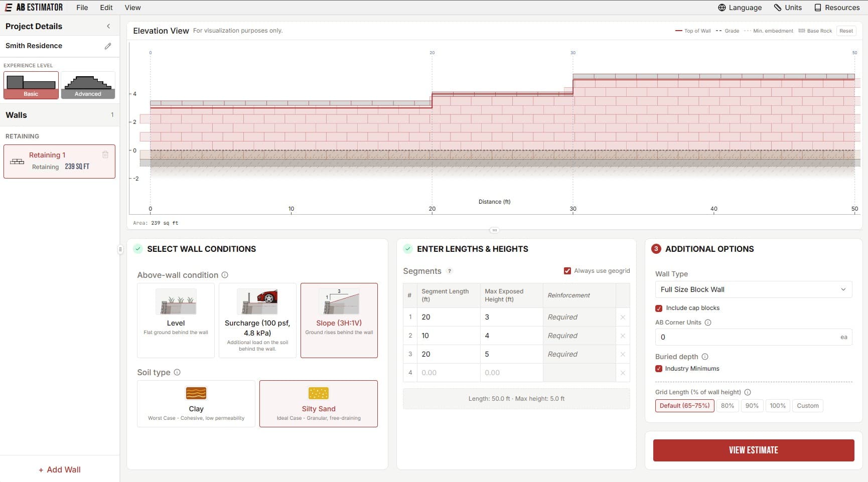Toggle Always use geogrid checkbox
The image size is (868, 482).
click(567, 271)
